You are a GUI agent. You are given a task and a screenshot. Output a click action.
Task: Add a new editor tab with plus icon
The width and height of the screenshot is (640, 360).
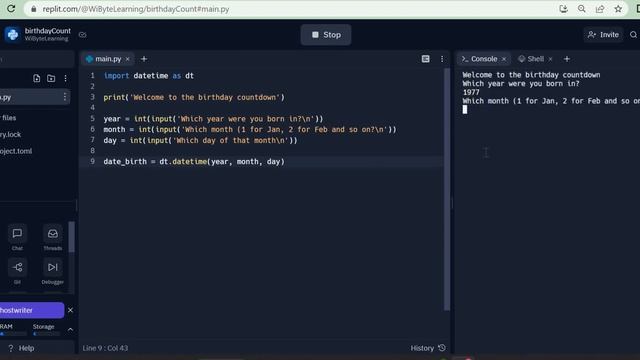(144, 59)
